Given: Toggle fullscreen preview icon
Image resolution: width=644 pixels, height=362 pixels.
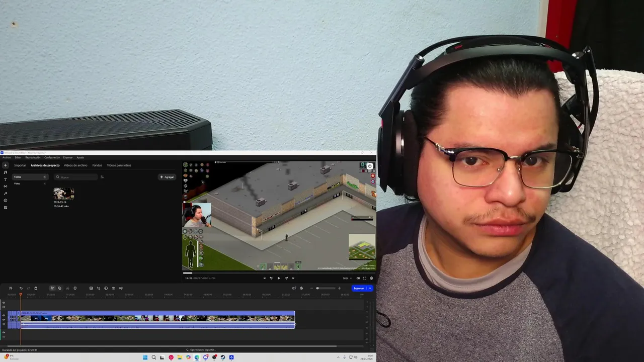Looking at the screenshot, I should pyautogui.click(x=365, y=278).
